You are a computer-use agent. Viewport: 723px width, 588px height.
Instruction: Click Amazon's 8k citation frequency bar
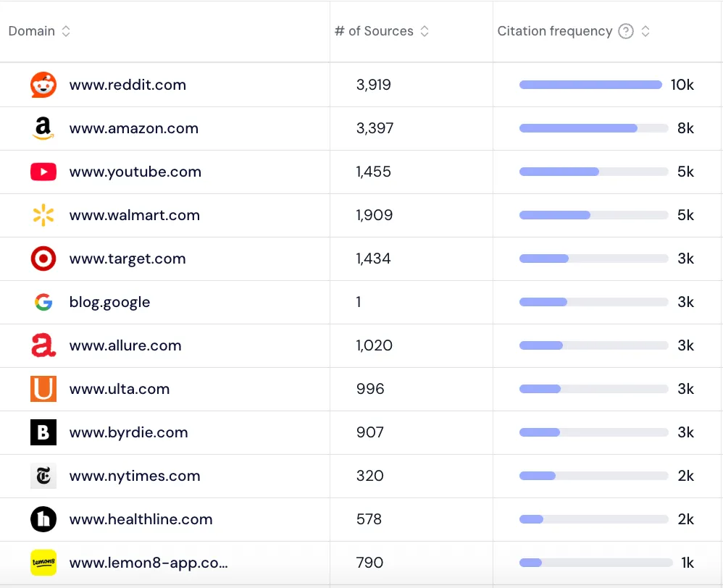point(594,129)
